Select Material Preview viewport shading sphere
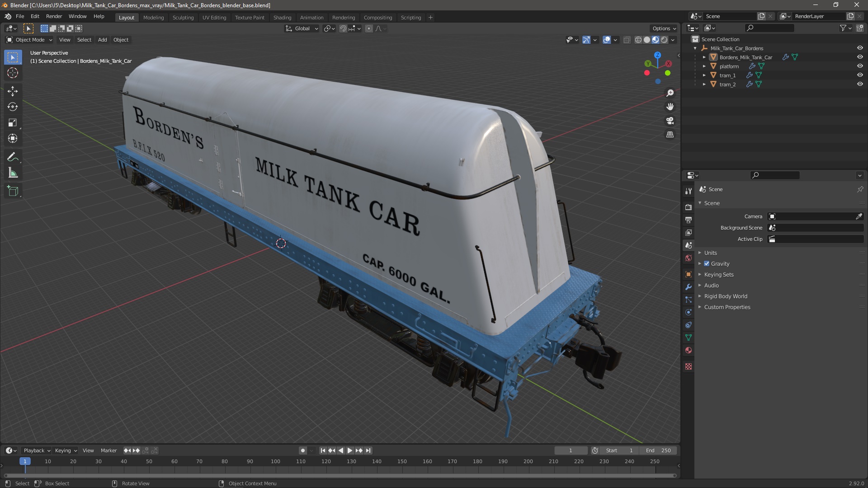This screenshot has width=868, height=488. [655, 40]
